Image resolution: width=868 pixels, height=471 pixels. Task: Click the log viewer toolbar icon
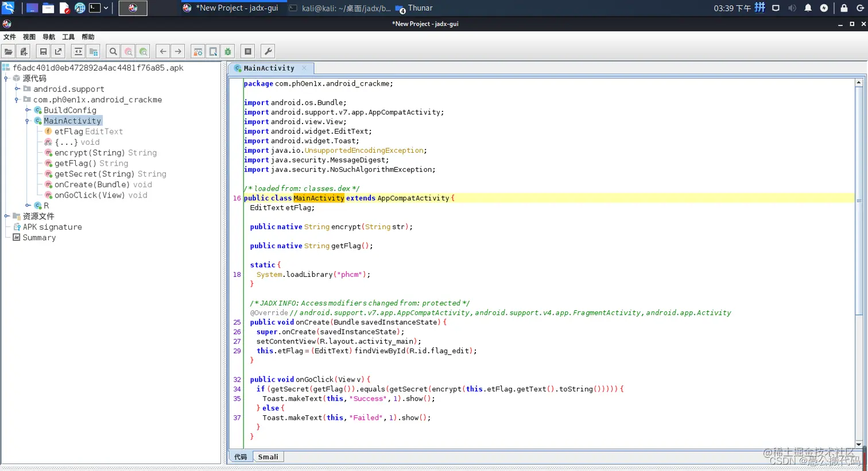[248, 52]
